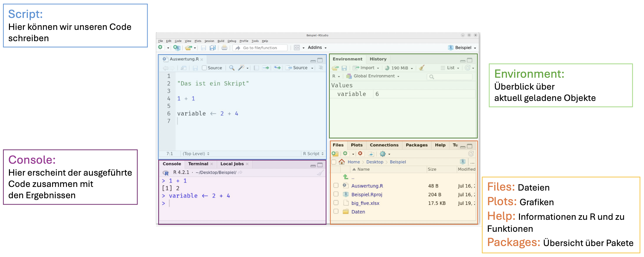Click the red Delete file icon
This screenshot has height=257, width=644.
(x=360, y=154)
